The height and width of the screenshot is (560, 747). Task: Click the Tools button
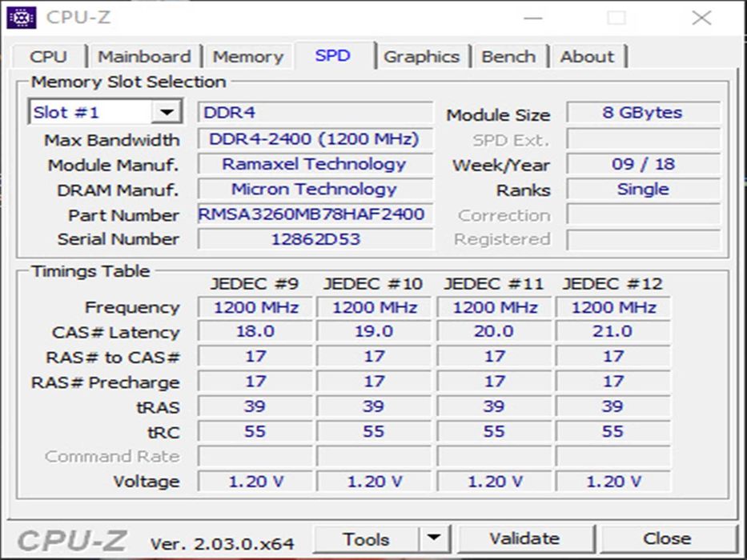(x=367, y=538)
